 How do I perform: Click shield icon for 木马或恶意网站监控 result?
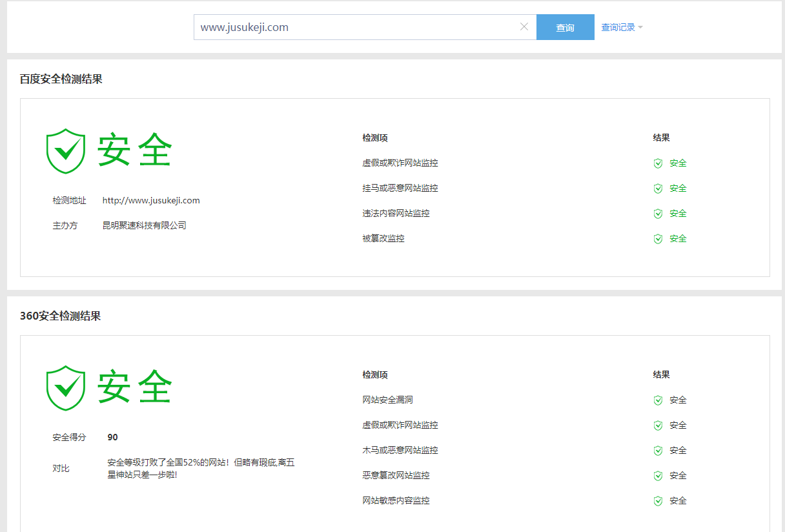(x=658, y=451)
